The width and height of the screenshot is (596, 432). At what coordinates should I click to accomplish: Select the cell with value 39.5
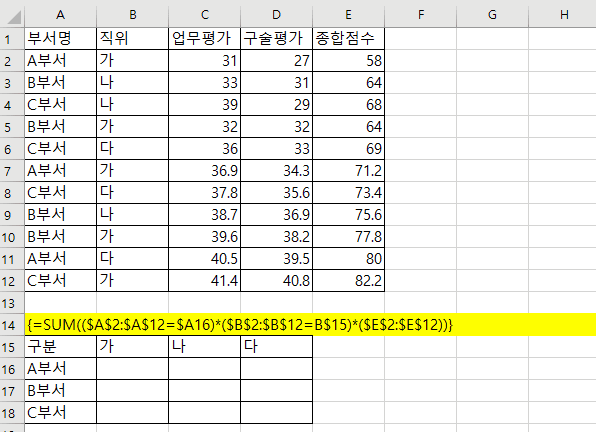276,259
